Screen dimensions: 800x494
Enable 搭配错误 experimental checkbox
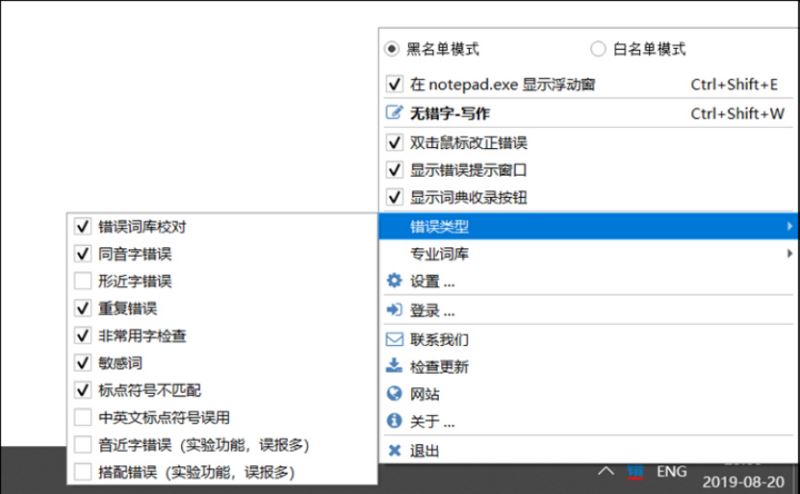83,472
